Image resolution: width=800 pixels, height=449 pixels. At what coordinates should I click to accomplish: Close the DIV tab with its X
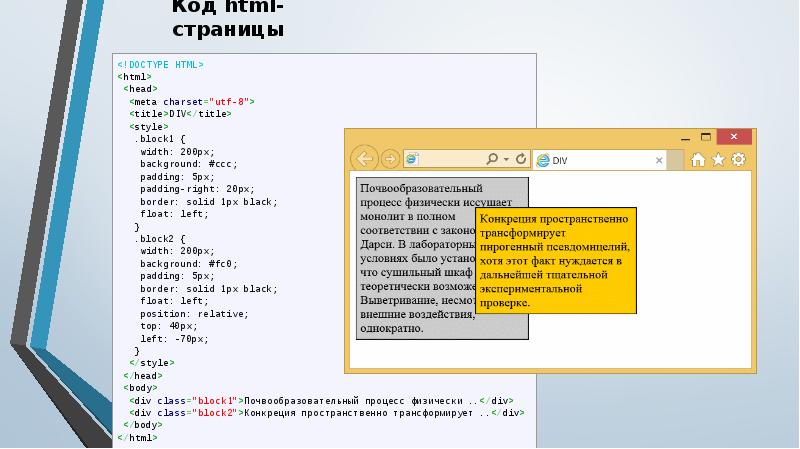pyautogui.click(x=659, y=160)
